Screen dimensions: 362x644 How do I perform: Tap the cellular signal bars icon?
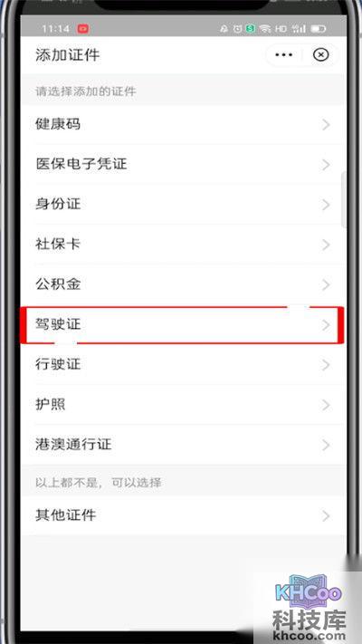(x=299, y=29)
